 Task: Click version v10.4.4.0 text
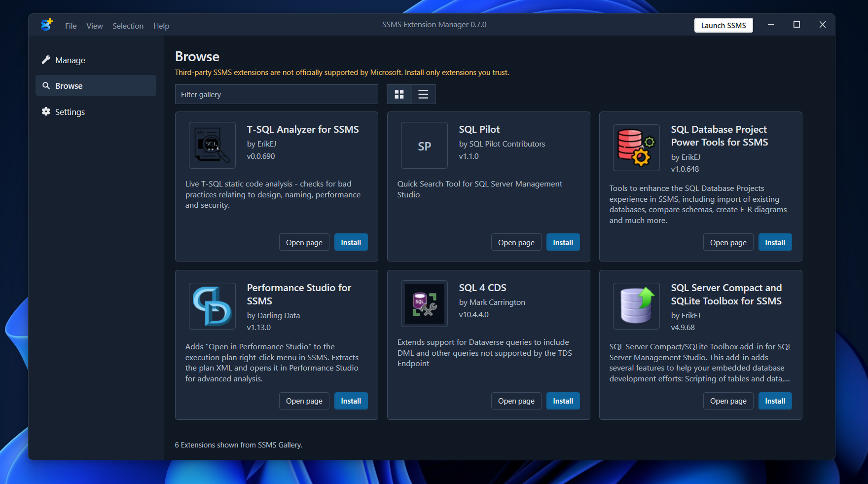[x=474, y=314]
